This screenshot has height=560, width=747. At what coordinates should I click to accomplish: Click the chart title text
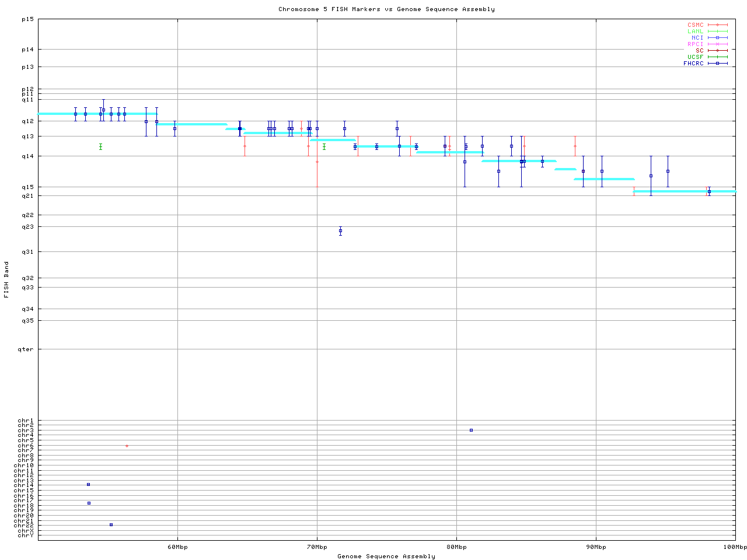[x=386, y=9]
